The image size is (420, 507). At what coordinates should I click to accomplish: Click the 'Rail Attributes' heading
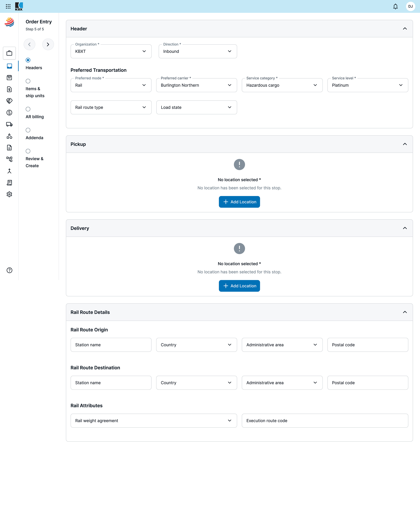click(x=86, y=406)
